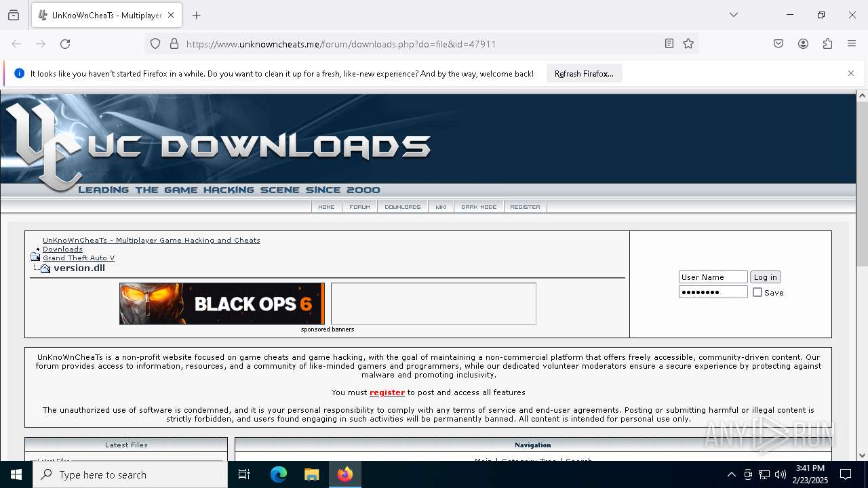Click the taskbar clock showing 3:41 PM
The width and height of the screenshot is (868, 488).
(810, 474)
